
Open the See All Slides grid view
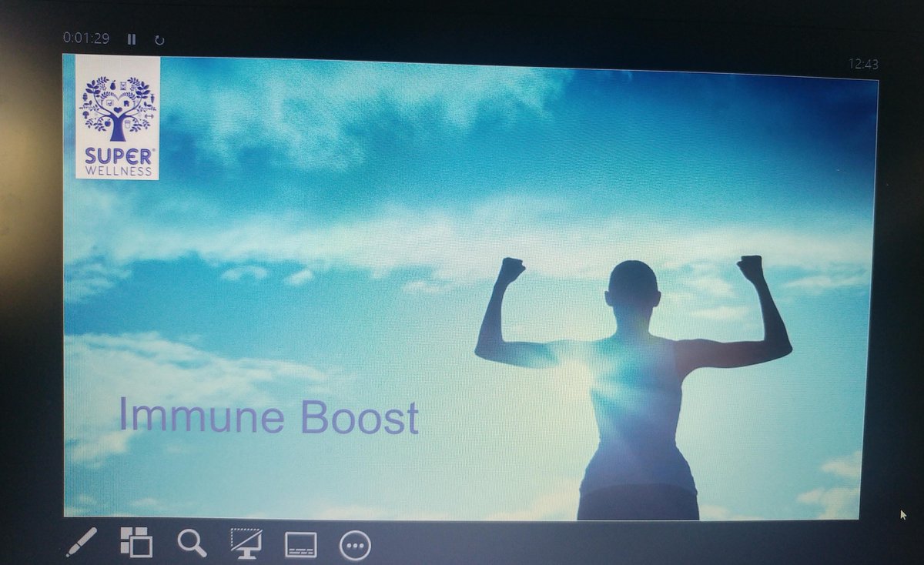pyautogui.click(x=136, y=544)
